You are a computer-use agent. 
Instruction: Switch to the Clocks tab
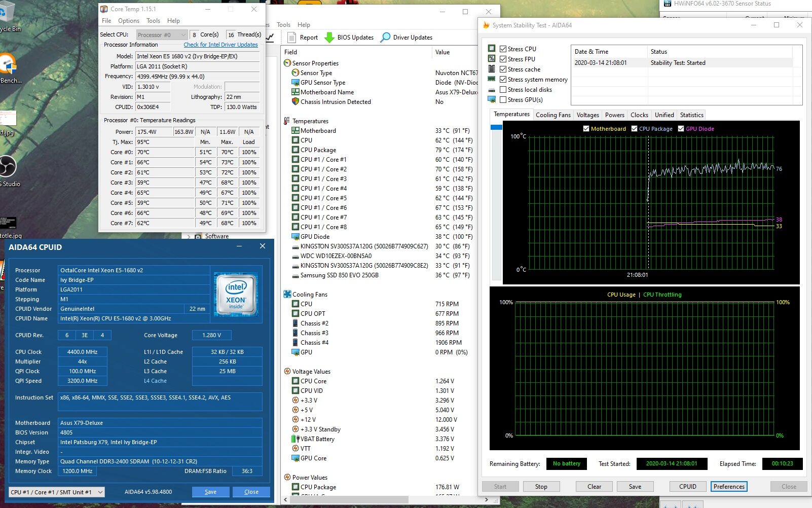(639, 115)
